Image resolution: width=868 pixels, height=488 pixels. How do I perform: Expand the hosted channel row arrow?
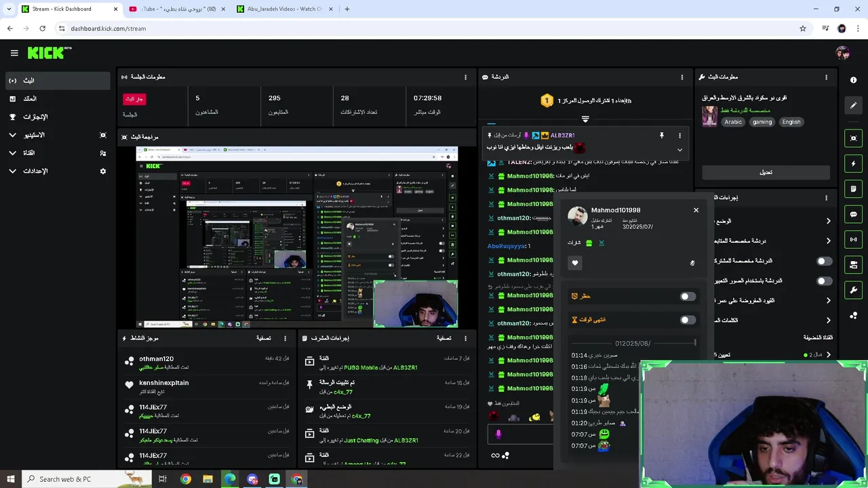828,354
